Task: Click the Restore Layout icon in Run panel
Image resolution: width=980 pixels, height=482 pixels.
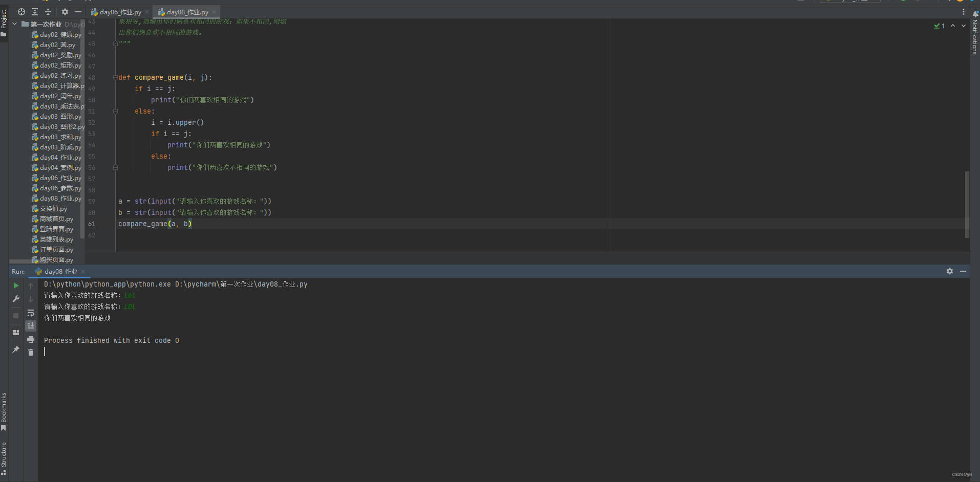Action: click(x=16, y=333)
